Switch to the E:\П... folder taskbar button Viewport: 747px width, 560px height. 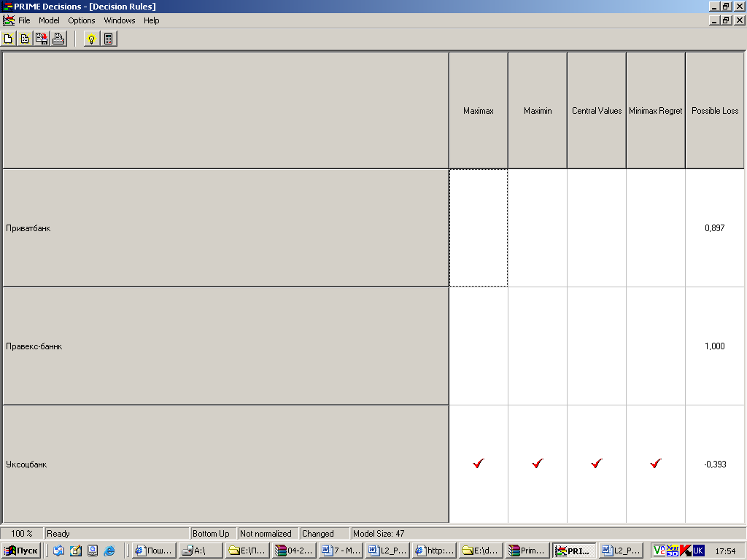247,551
